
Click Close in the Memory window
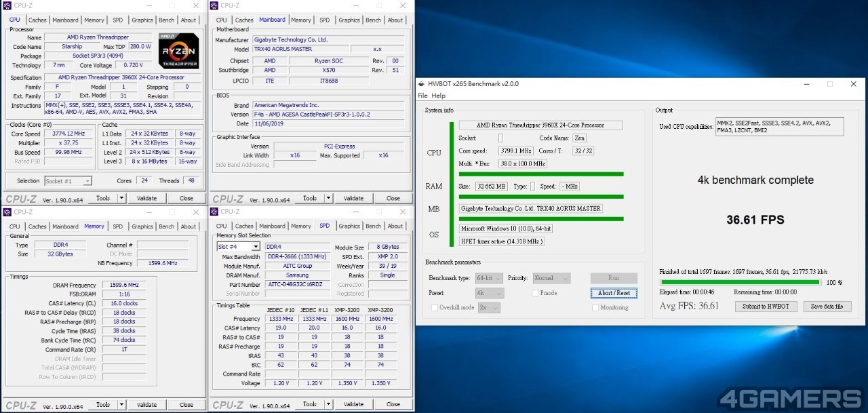click(x=186, y=405)
